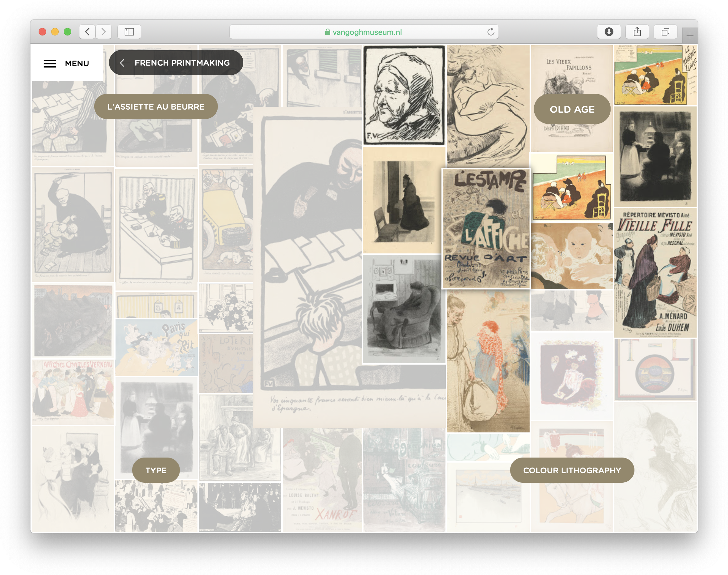Open the Affiches Charles Verneau poster
The width and height of the screenshot is (728, 575).
(73, 392)
